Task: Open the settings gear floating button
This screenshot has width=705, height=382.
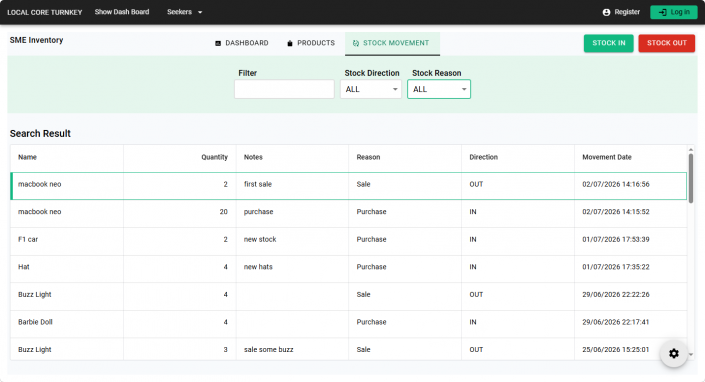Action: coord(674,354)
